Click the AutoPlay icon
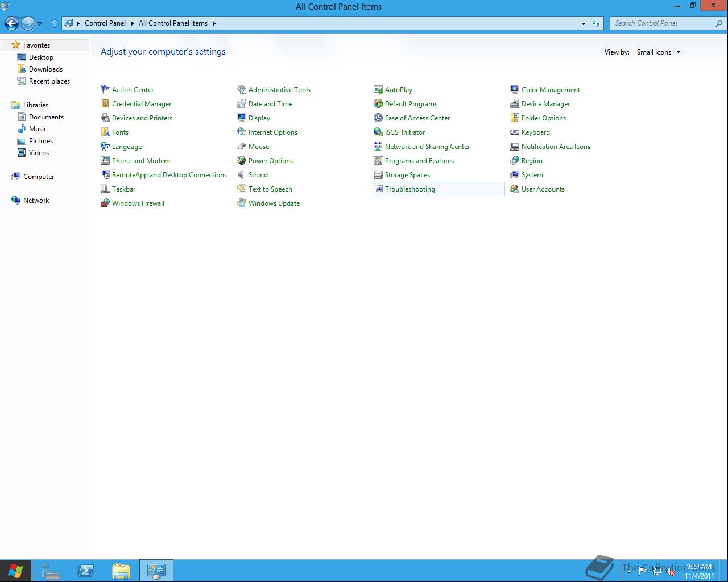 click(x=378, y=89)
